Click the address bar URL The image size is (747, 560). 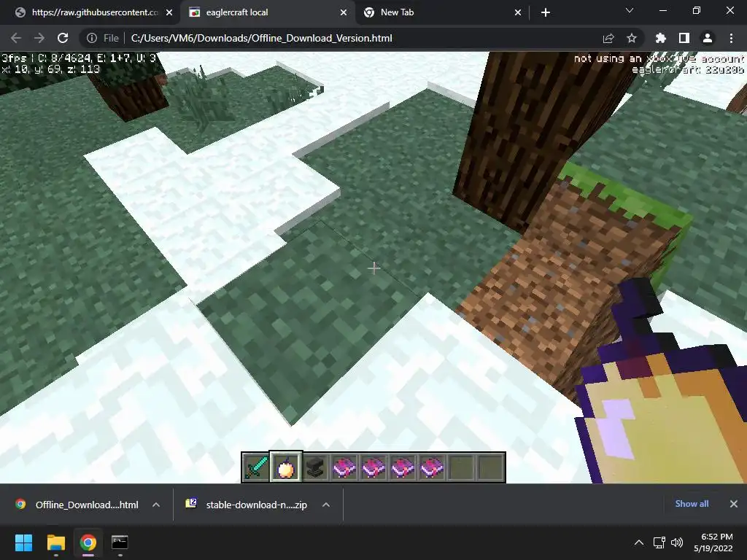262,38
